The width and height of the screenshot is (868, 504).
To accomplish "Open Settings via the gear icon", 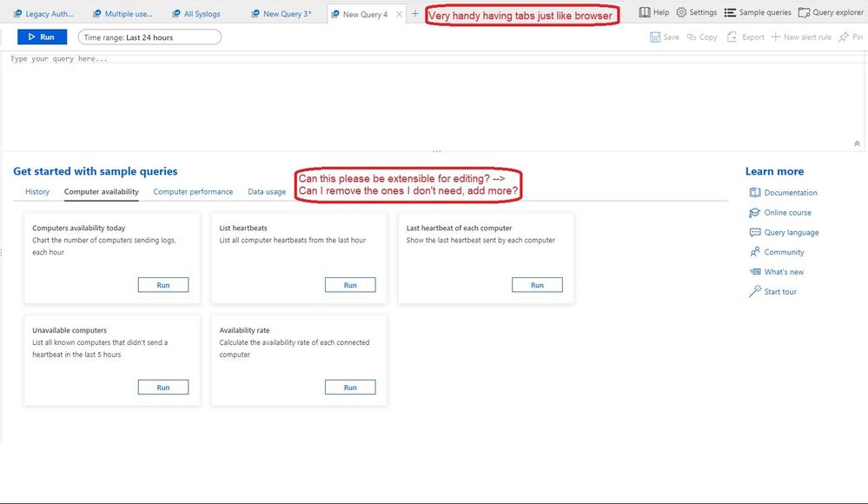I will (x=683, y=12).
